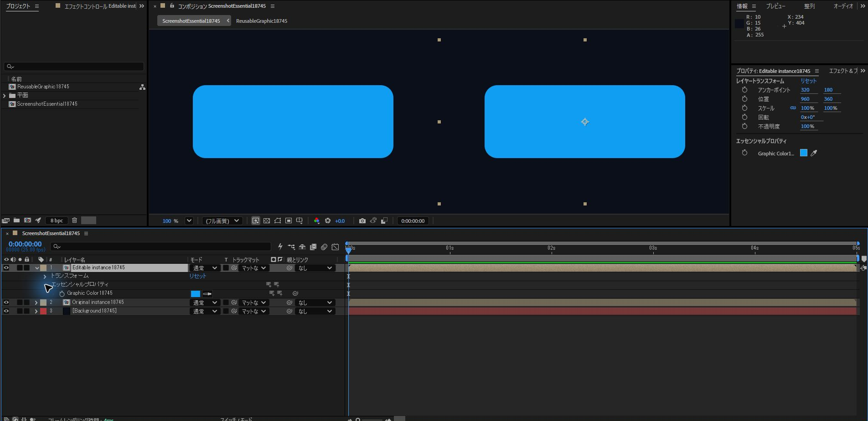Enable Motion Blur for the composition
The width and height of the screenshot is (868, 421).
(324, 247)
